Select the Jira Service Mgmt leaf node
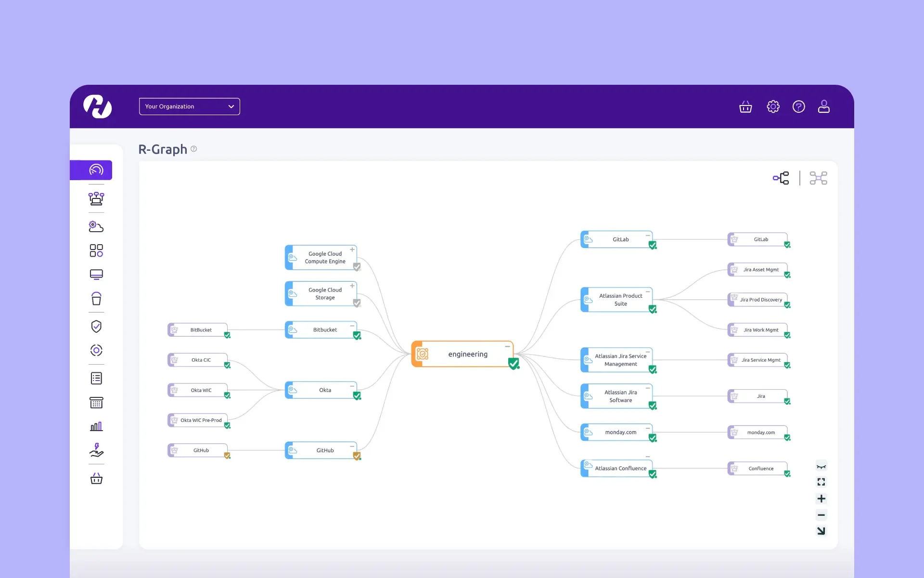The height and width of the screenshot is (578, 924). (757, 360)
